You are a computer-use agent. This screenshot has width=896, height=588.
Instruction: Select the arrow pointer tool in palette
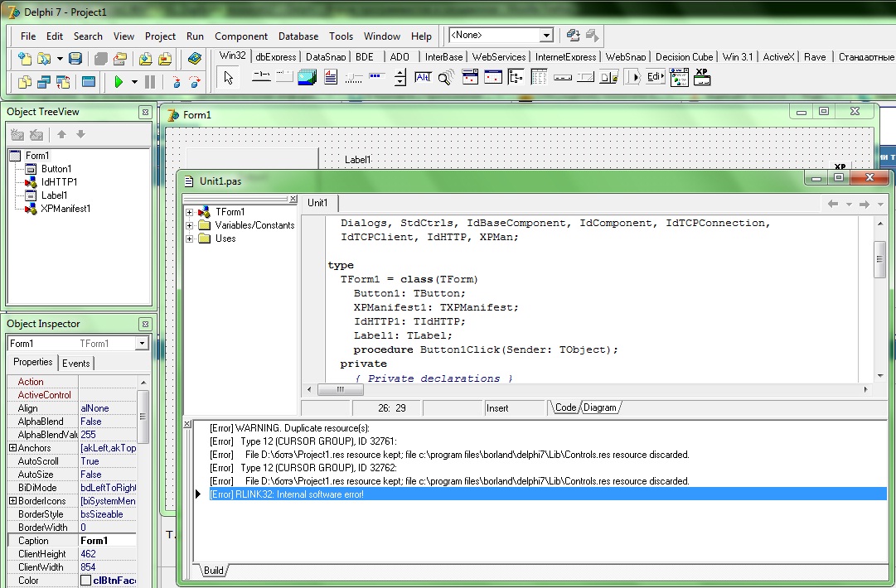pyautogui.click(x=229, y=78)
